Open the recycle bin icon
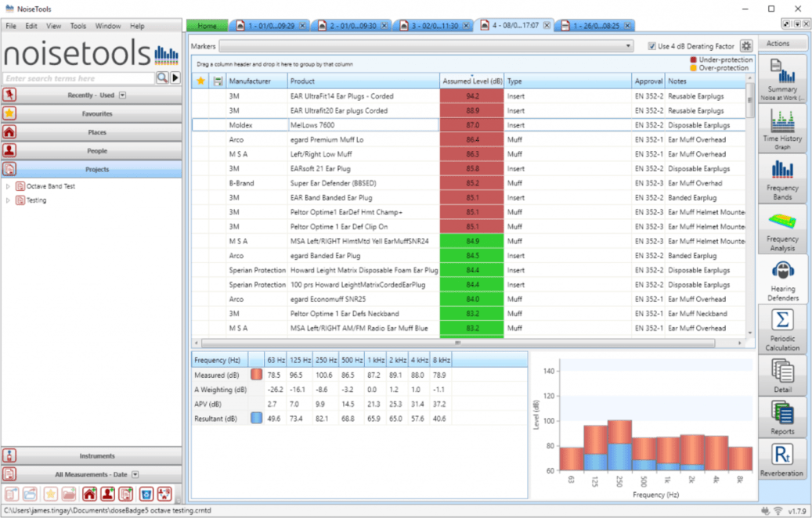The width and height of the screenshot is (812, 518). pos(146,495)
